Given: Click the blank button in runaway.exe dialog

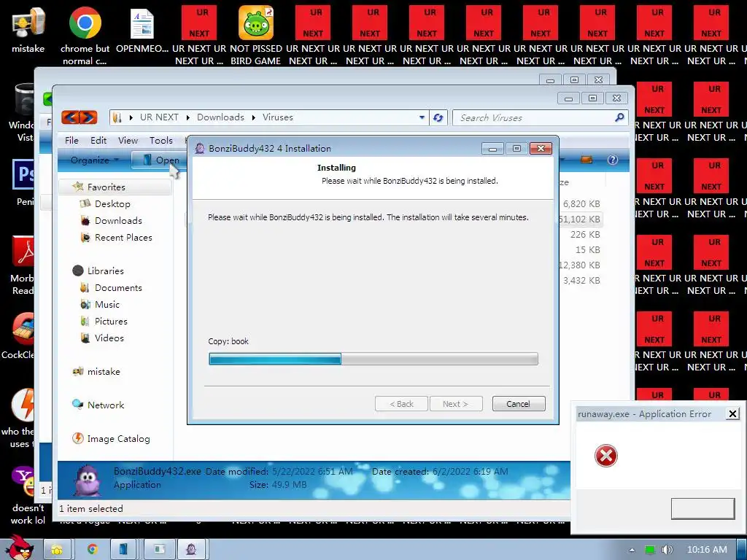Looking at the screenshot, I should click(703, 508).
